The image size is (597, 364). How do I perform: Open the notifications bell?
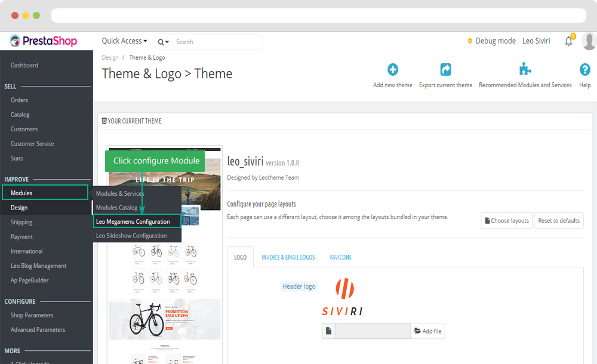pyautogui.click(x=569, y=41)
